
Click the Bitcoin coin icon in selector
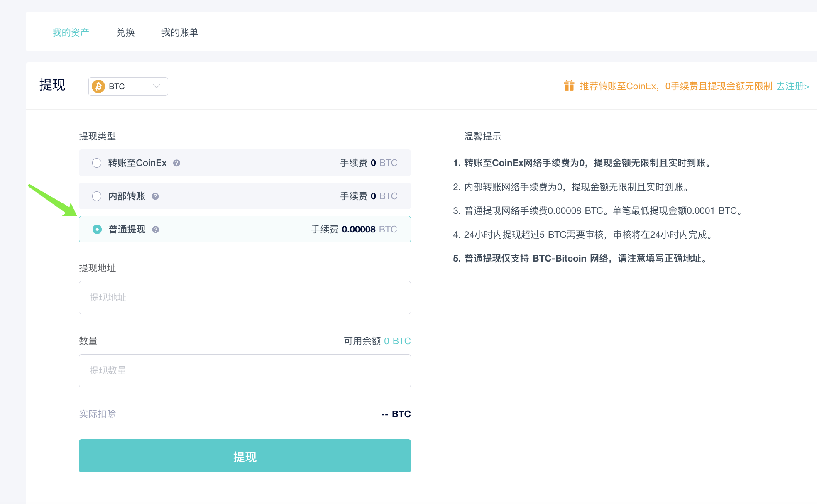pos(98,86)
